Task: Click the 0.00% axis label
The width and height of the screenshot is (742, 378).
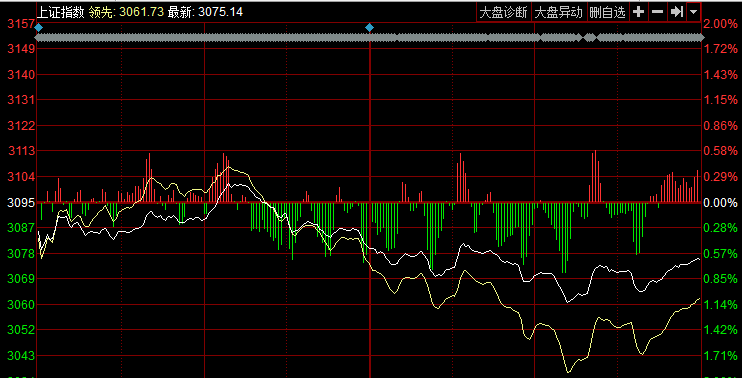Action: point(720,202)
